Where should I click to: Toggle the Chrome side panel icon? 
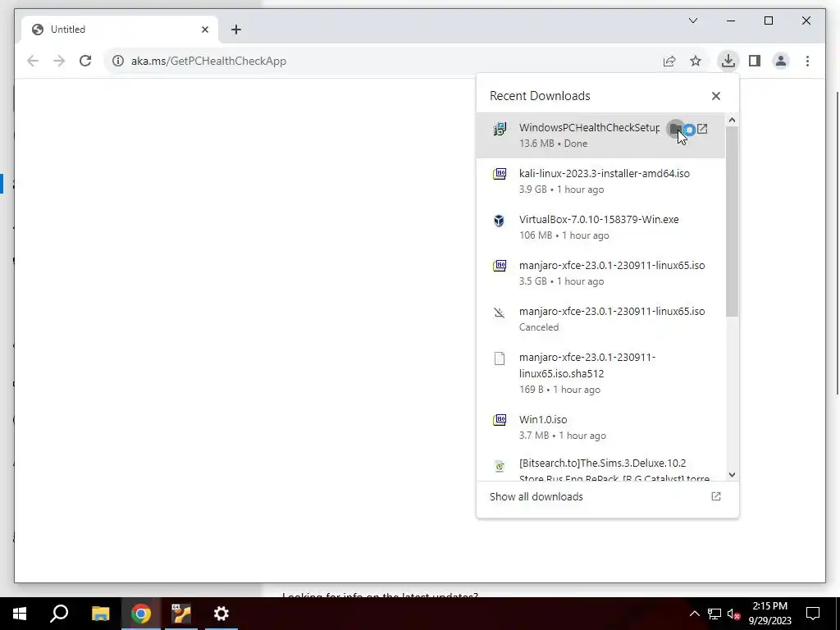755,61
